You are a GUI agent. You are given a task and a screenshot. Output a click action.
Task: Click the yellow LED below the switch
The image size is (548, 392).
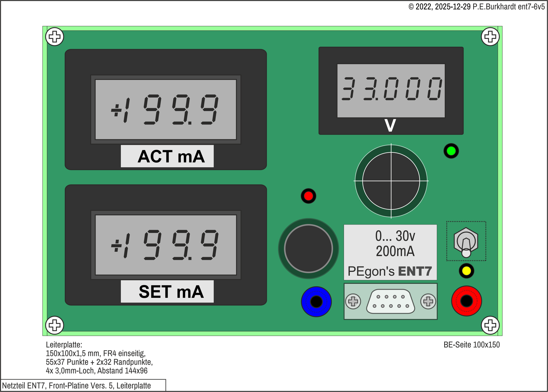tap(466, 271)
